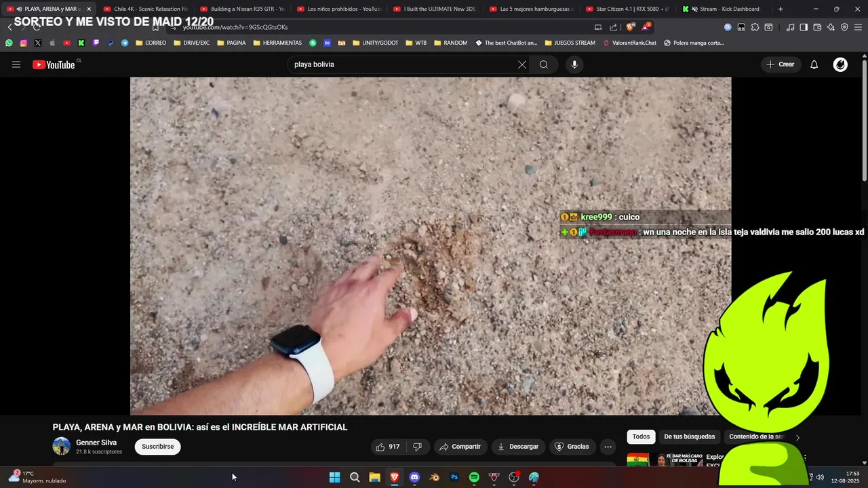Open the Twitch bookmark icon
This screenshot has width=868, height=488.
click(x=96, y=43)
